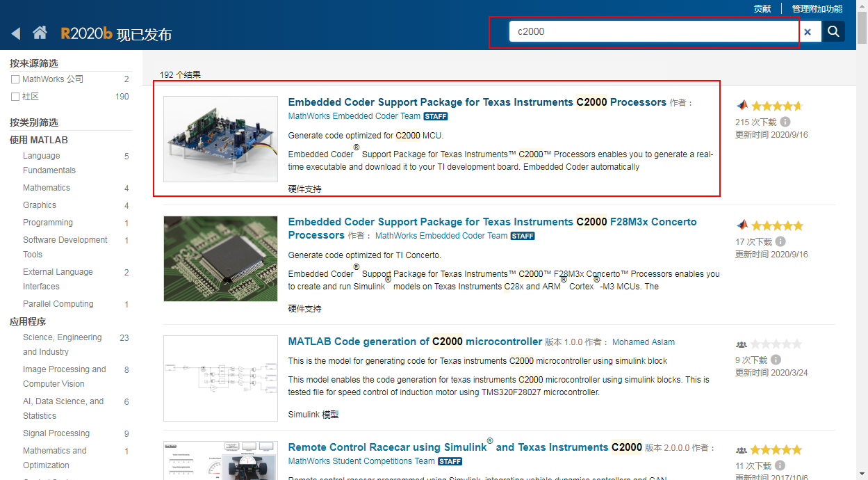The width and height of the screenshot is (868, 480).
Task: Filter by Image Processing and Computer Vision
Action: pyautogui.click(x=65, y=376)
